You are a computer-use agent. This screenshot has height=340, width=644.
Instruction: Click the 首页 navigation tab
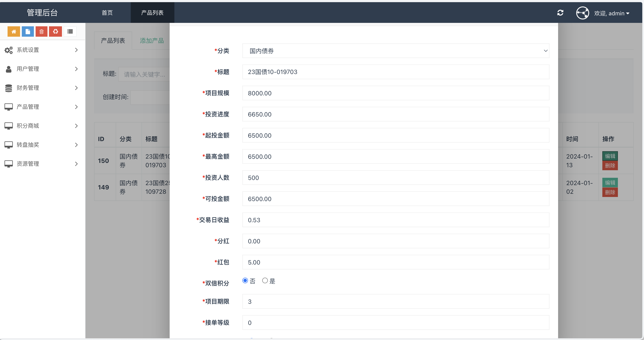107,13
